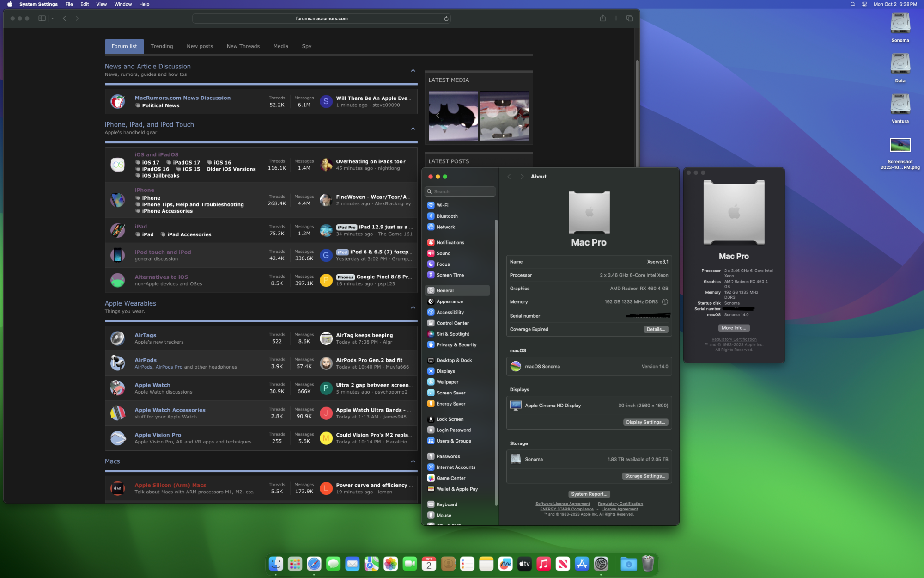Viewport: 924px width, 578px height.
Task: Collapse the Apple Wearables section
Action: [413, 307]
